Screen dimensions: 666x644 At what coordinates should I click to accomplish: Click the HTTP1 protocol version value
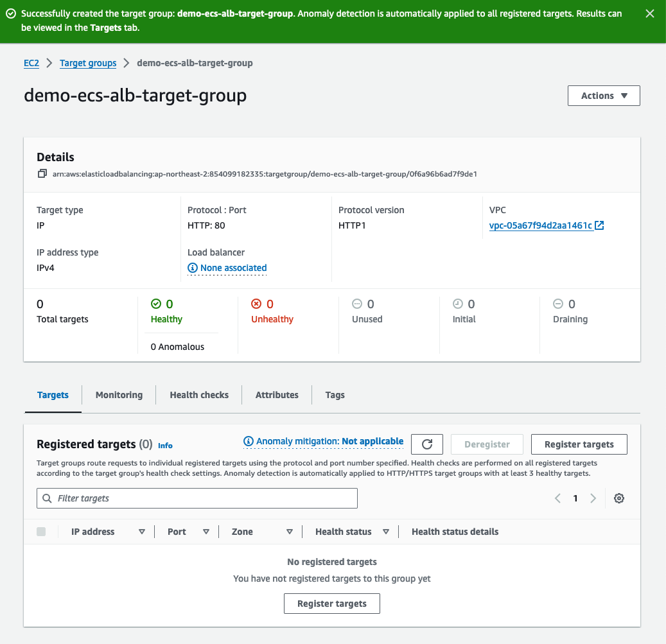pos(352,225)
